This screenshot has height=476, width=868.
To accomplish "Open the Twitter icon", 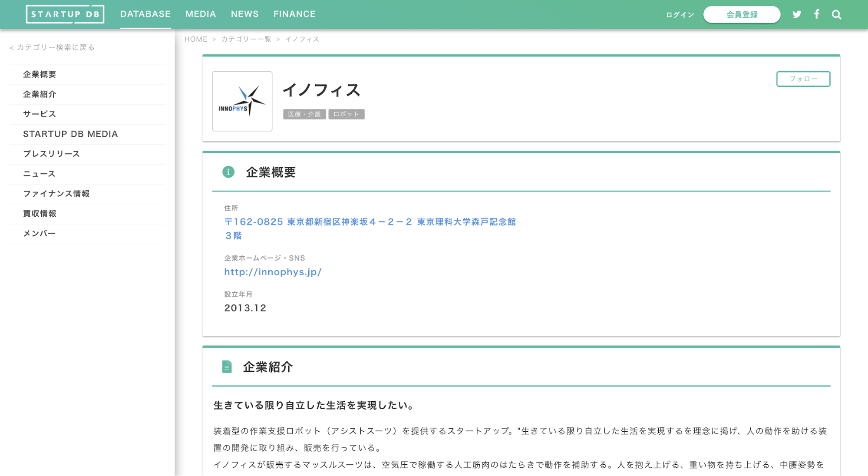I will click(796, 14).
